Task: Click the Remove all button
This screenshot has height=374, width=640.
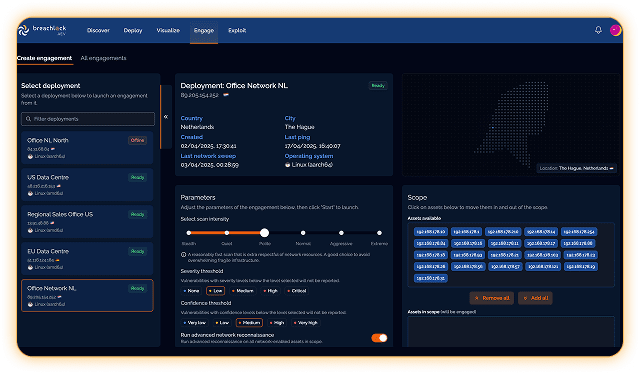Action: click(x=491, y=298)
